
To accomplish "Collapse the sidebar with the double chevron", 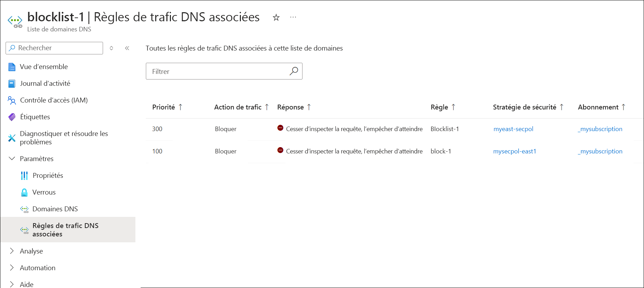I will [x=127, y=48].
